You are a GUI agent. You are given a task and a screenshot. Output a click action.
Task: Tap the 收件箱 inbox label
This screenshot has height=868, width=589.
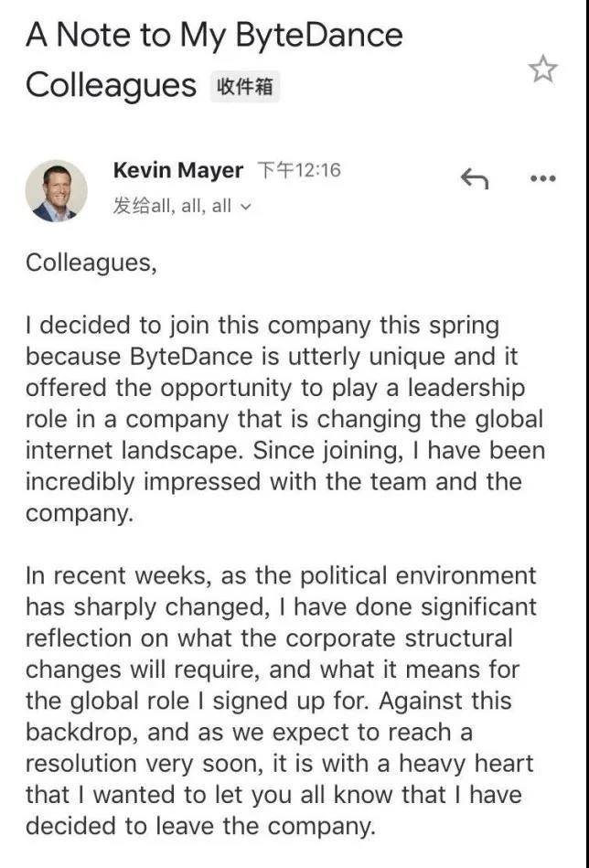click(x=245, y=87)
